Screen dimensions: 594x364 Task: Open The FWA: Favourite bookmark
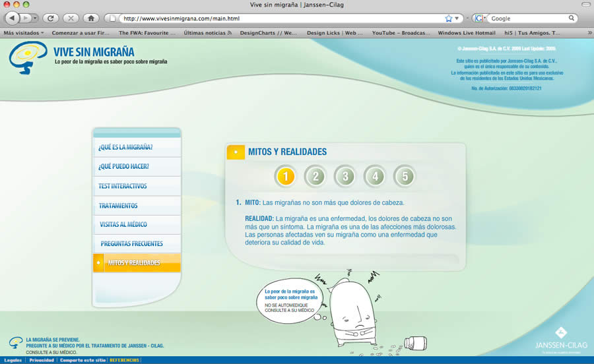pyautogui.click(x=147, y=33)
